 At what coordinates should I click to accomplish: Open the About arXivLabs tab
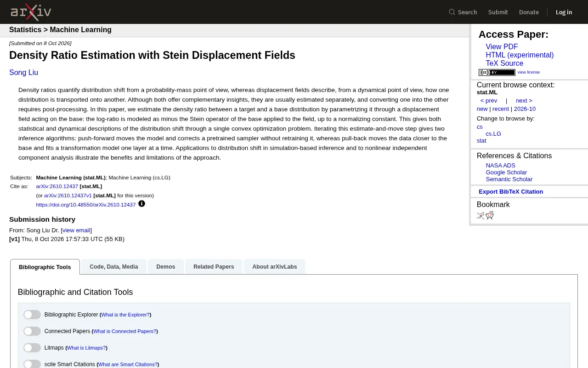pyautogui.click(x=275, y=267)
